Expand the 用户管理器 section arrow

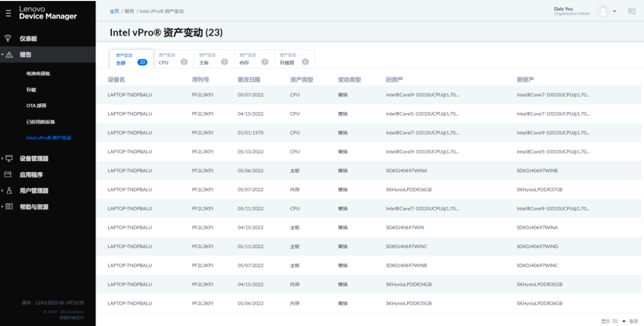click(3, 191)
